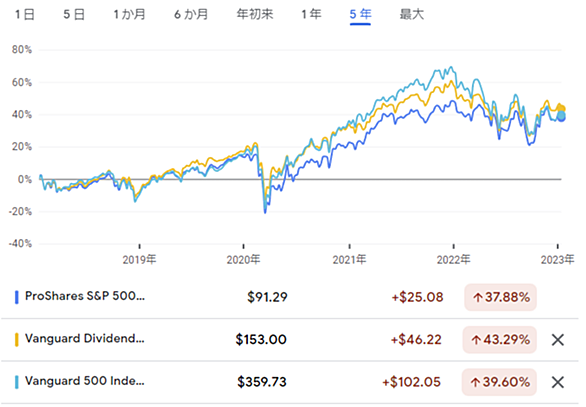586x407 pixels.
Task: Remove Vanguard 500 Index comparison with X
Action: [x=558, y=382]
